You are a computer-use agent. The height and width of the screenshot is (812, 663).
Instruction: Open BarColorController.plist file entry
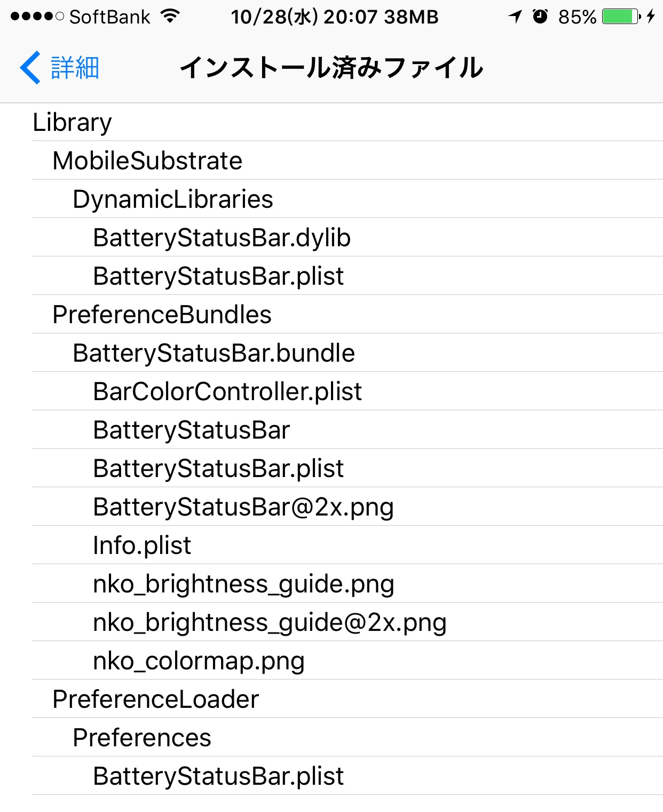coord(348,392)
